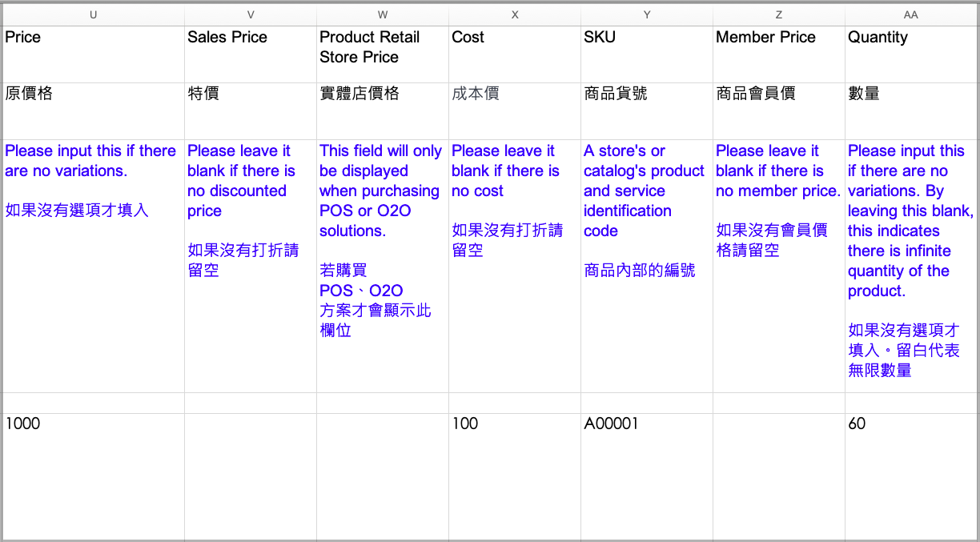Select the Price value cell '1000'
The width and height of the screenshot is (980, 542).
pyautogui.click(x=94, y=476)
